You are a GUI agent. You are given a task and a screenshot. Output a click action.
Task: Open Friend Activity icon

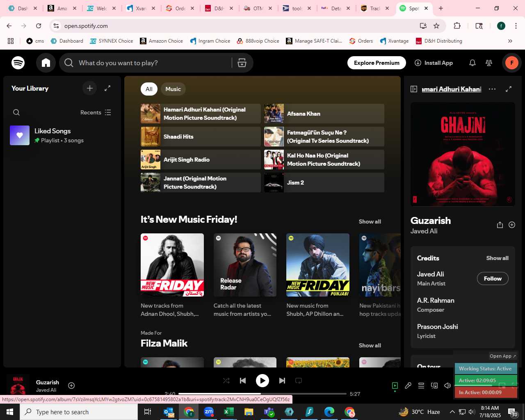pos(489,63)
